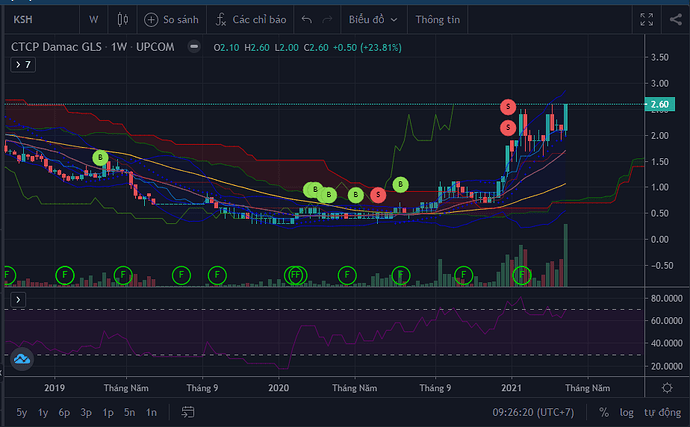
Task: Toggle log scale on price axis
Action: click(x=626, y=412)
